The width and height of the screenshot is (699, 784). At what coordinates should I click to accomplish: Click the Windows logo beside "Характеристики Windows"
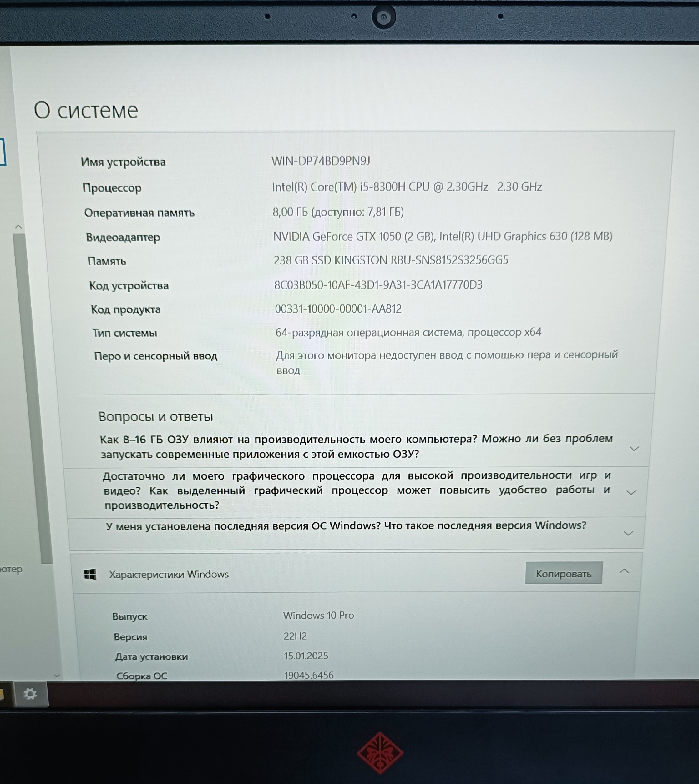click(90, 574)
